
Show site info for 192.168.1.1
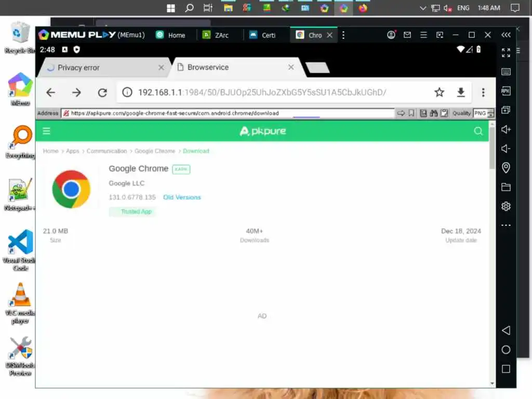tap(127, 92)
